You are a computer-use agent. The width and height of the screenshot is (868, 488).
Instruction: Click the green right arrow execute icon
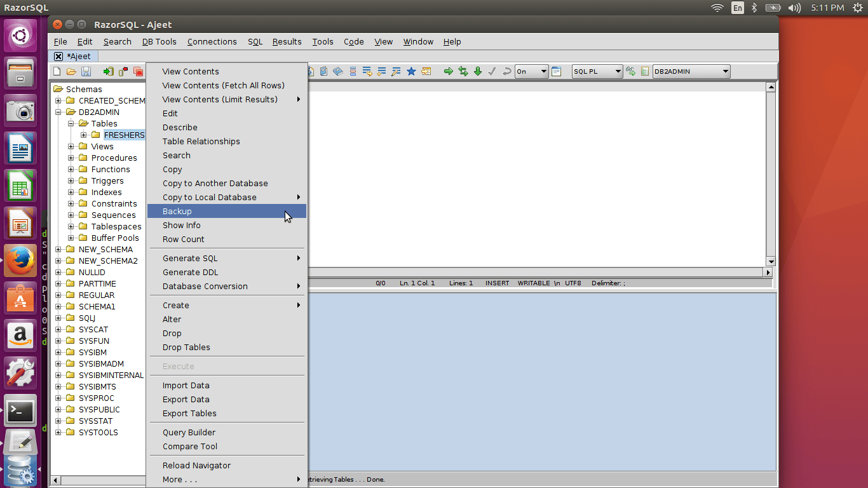coord(448,72)
